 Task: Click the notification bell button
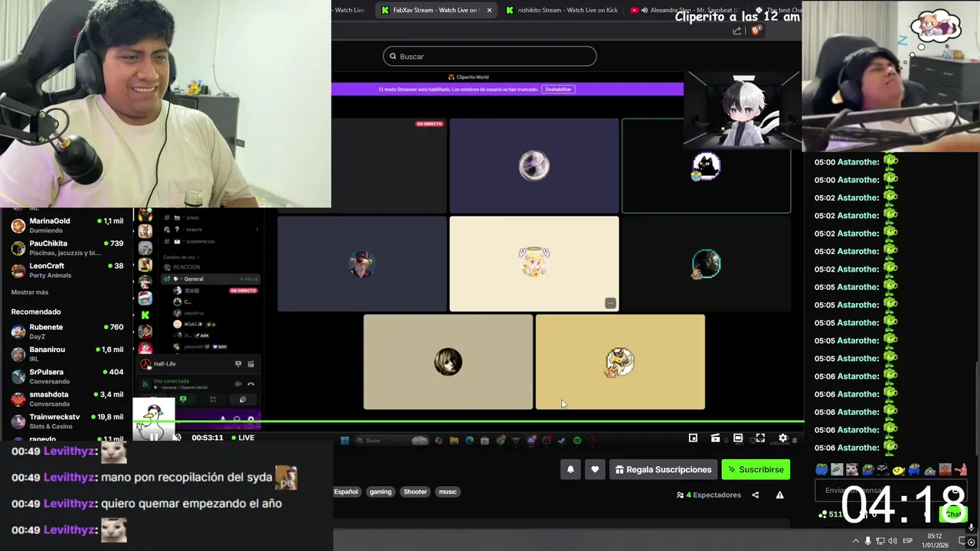point(570,469)
